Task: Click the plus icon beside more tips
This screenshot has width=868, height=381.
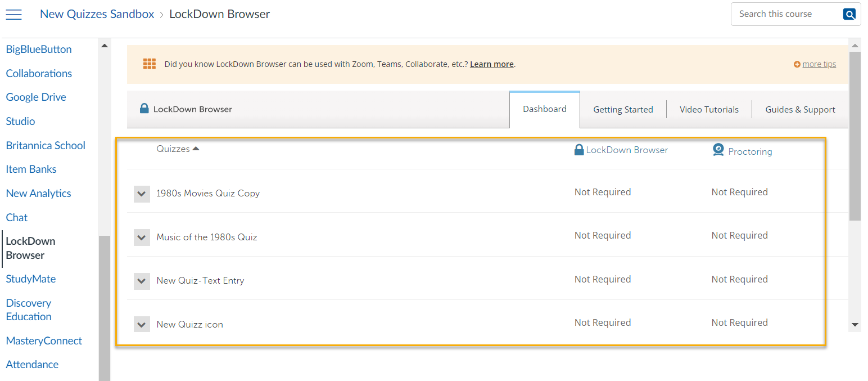Action: pos(797,65)
